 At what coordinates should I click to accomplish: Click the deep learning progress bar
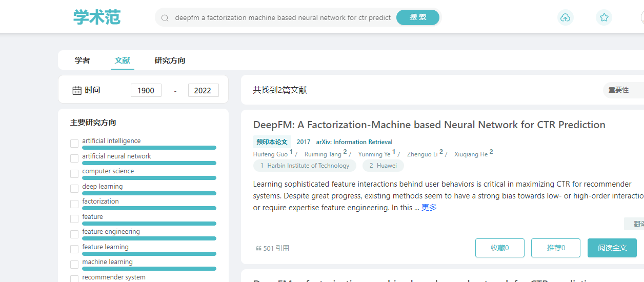point(149,193)
